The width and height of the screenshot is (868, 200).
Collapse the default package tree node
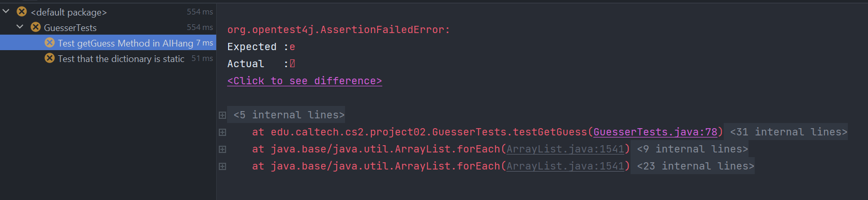(x=6, y=11)
